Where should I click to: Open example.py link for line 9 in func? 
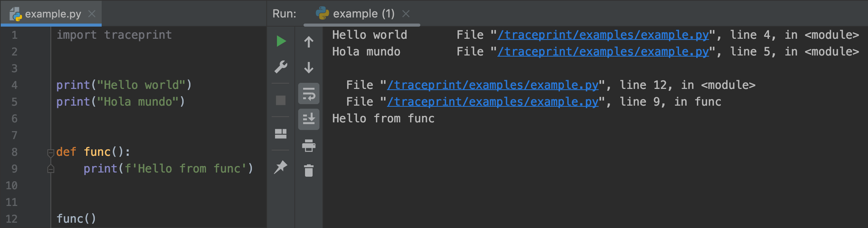pos(493,102)
